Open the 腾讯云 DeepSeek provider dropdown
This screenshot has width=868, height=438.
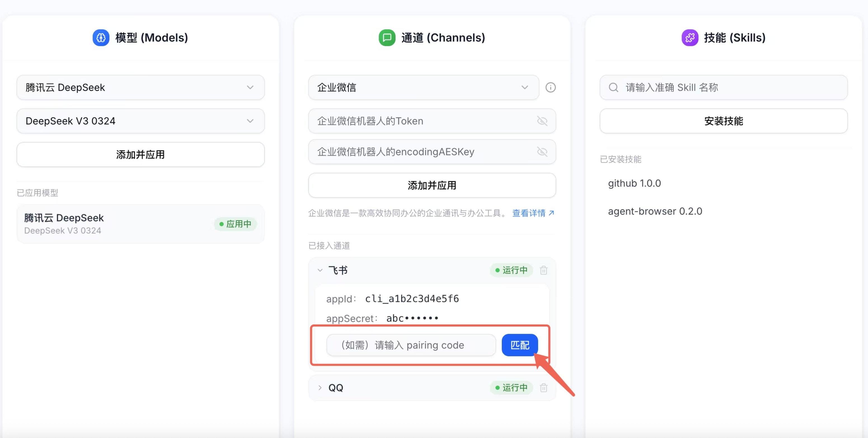click(x=140, y=88)
